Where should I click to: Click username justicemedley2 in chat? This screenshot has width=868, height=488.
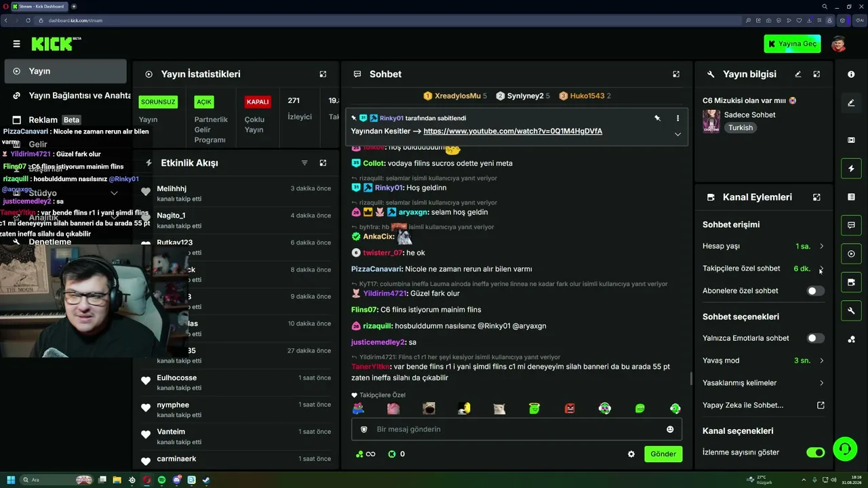[x=378, y=342]
